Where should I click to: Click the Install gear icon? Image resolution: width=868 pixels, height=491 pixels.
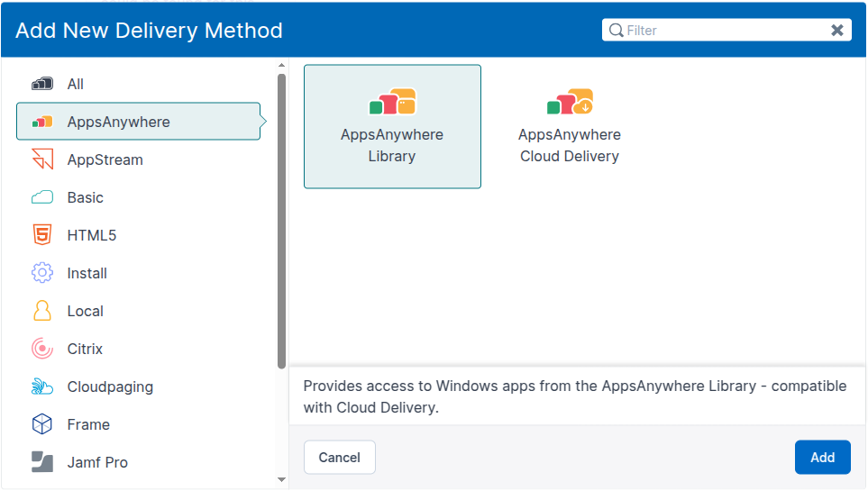point(42,273)
